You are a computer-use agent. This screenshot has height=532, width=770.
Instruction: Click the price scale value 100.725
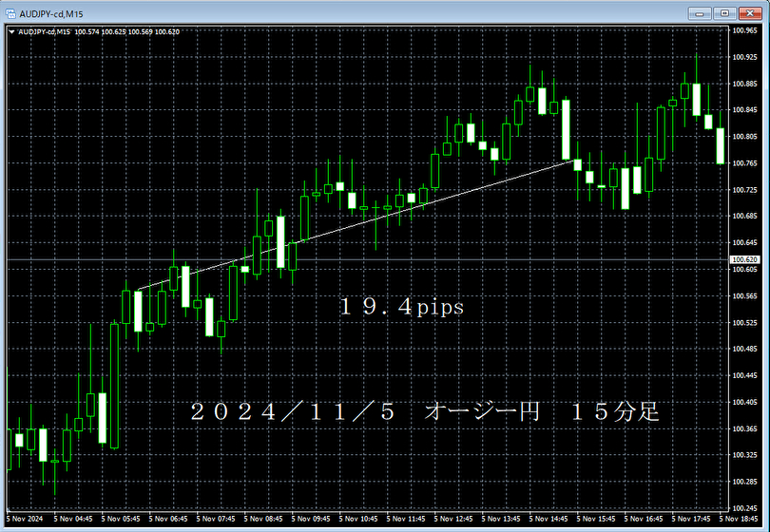tap(744, 189)
